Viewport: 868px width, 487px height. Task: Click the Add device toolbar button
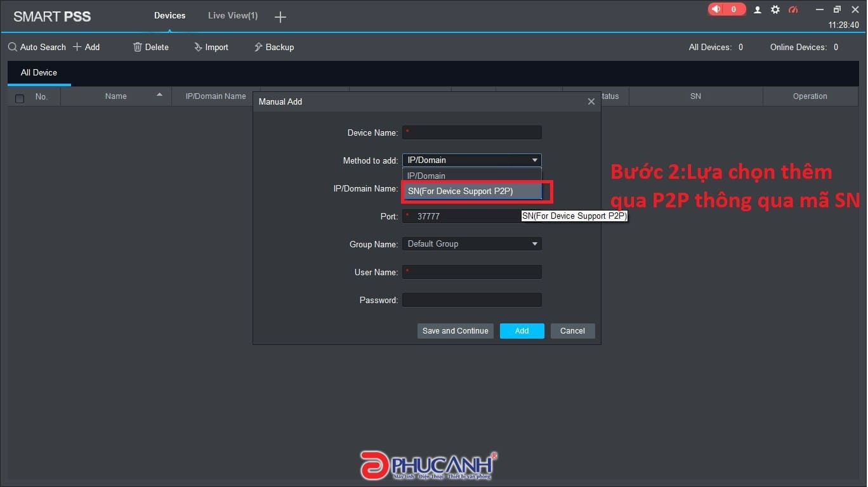click(86, 47)
